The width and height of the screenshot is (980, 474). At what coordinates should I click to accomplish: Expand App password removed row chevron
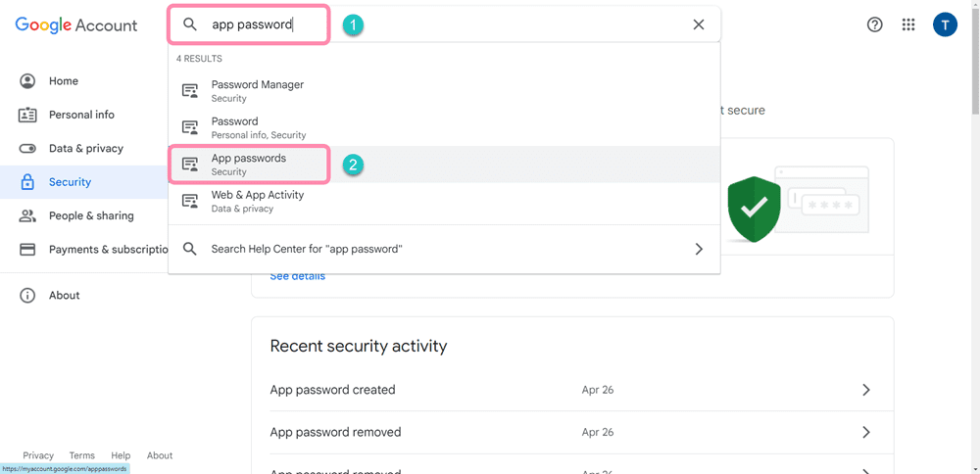tap(865, 432)
